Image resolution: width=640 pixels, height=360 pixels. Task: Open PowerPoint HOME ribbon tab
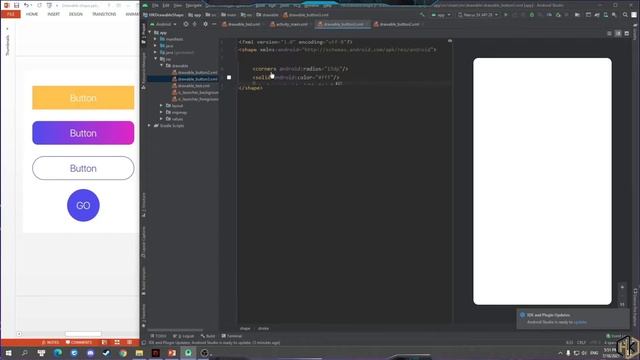(32, 14)
